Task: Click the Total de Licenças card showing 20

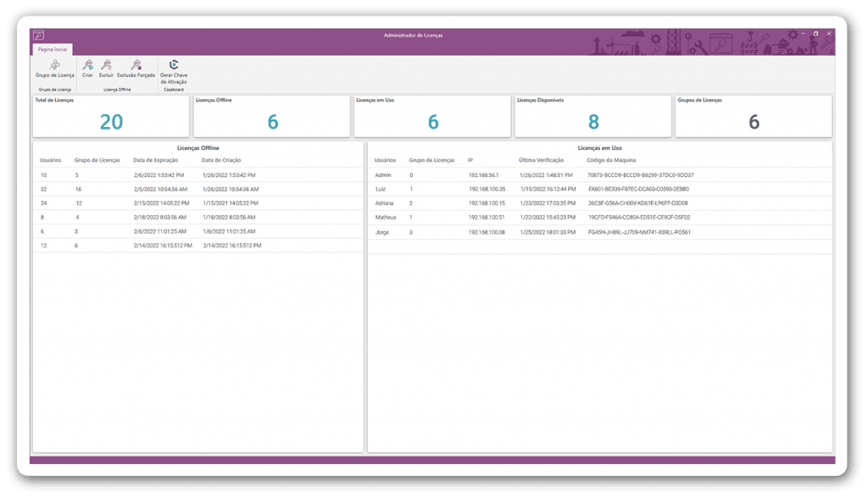Action: pyautogui.click(x=111, y=116)
